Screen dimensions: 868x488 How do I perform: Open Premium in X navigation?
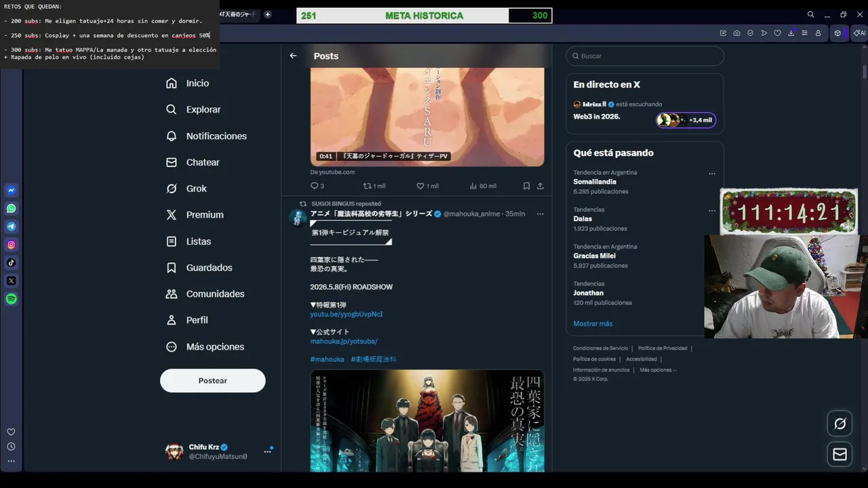tap(195, 215)
